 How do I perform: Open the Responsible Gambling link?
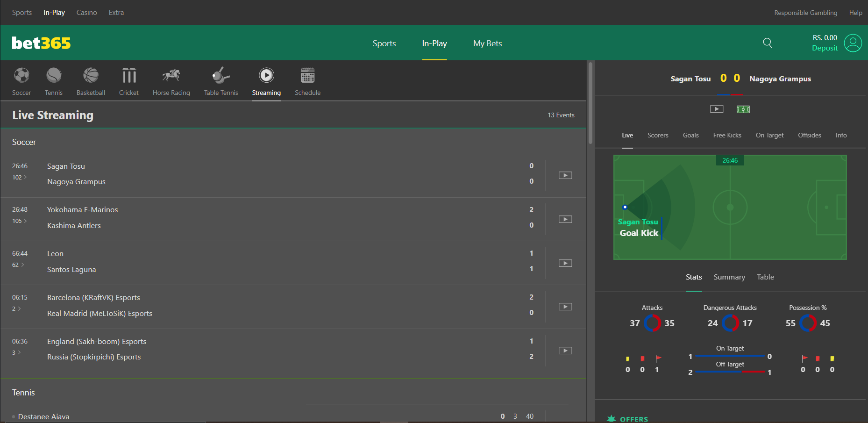[x=805, y=13]
